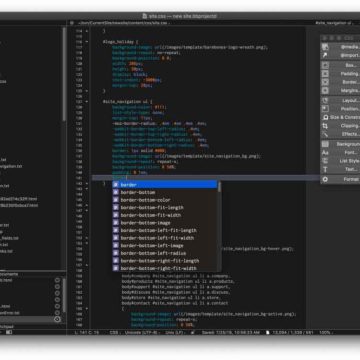Choose 'border-bottom-right-fit-length' completion
Screen dimensions: 360x360
[165, 261]
